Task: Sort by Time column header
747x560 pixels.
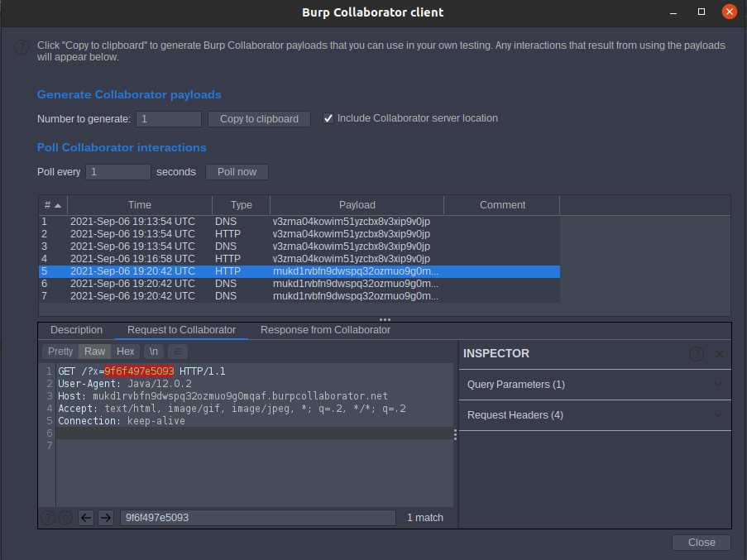Action: pyautogui.click(x=140, y=205)
